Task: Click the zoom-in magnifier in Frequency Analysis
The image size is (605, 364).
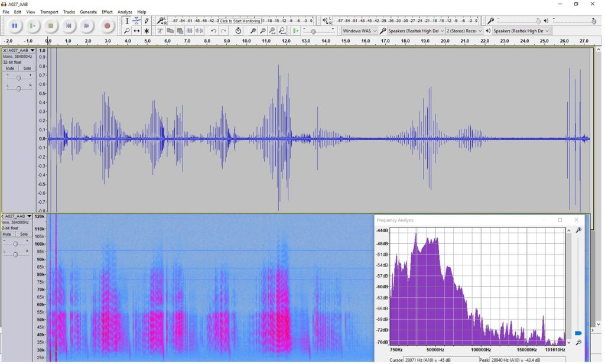Action: click(x=578, y=230)
